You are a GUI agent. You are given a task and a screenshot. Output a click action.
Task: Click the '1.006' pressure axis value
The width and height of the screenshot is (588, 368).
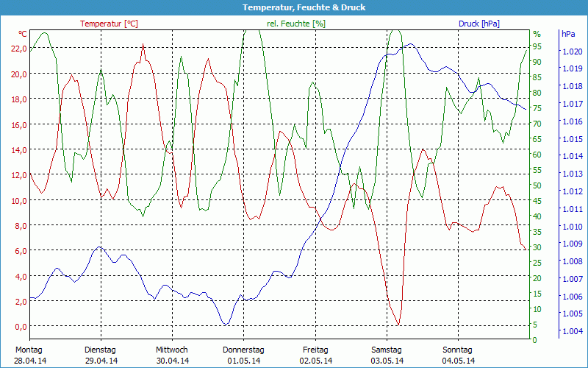[573, 297]
